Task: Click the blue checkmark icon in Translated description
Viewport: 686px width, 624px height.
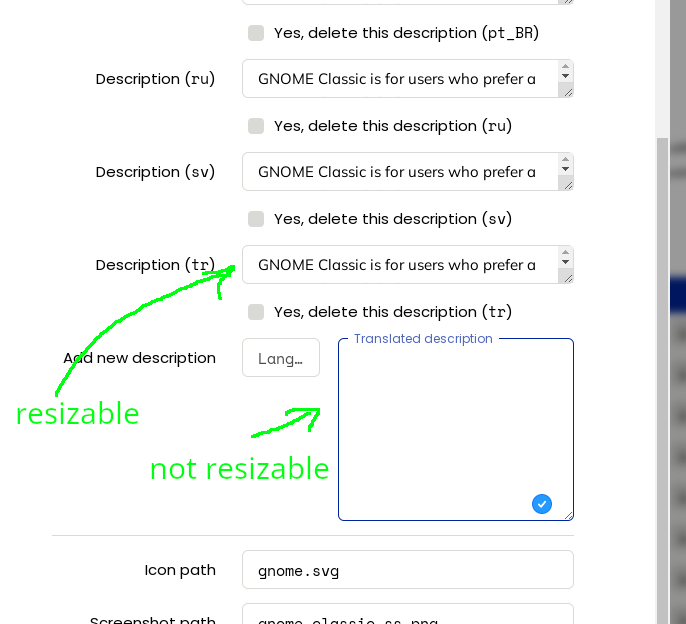Action: (542, 504)
